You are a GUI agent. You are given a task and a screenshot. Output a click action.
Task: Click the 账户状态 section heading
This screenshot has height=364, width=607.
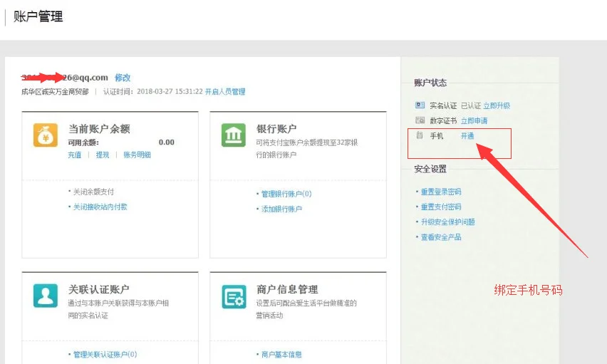[430, 83]
